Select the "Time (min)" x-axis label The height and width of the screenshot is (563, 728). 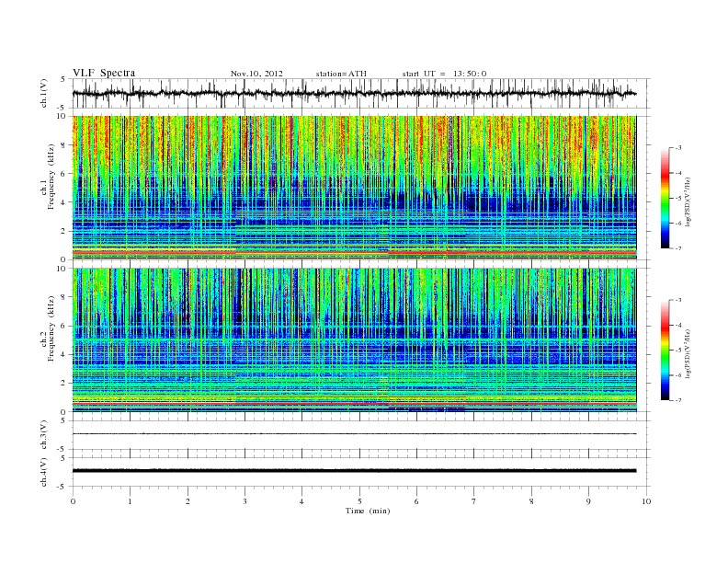coord(368,511)
